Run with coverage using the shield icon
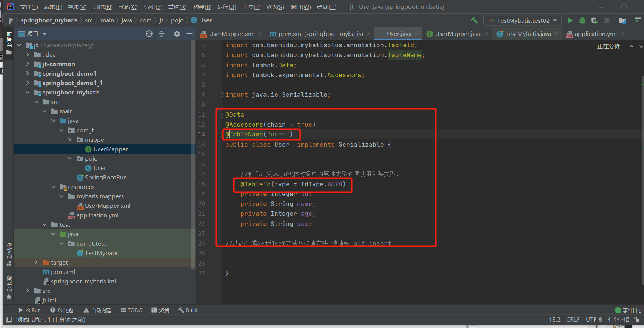The width and height of the screenshot is (644, 328). coord(595,20)
